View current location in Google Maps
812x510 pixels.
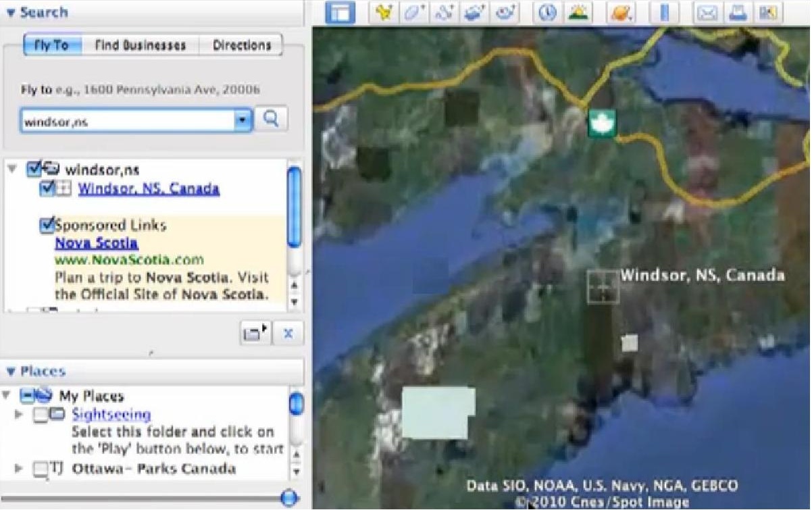click(767, 13)
